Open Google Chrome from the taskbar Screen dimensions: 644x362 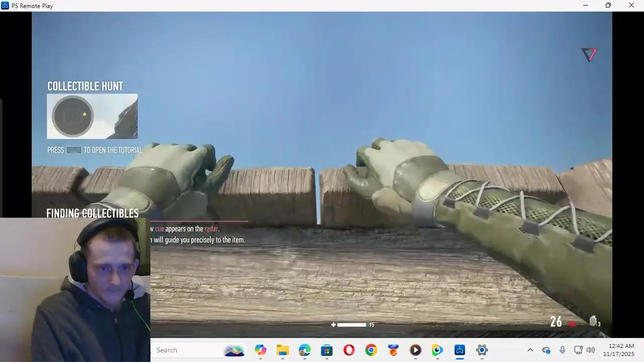[371, 350]
